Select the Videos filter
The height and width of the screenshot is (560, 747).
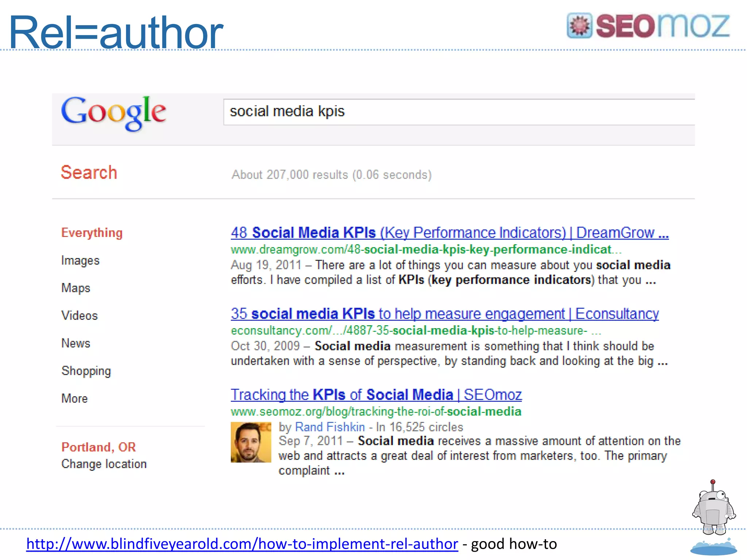(80, 315)
